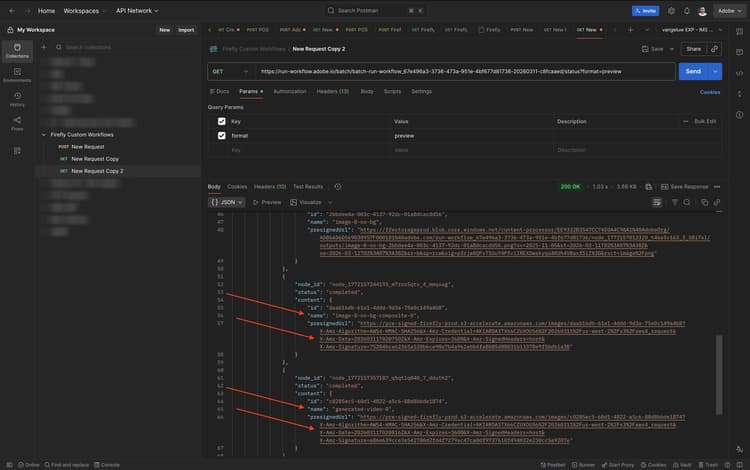The height and width of the screenshot is (470, 750).
Task: Select New Request Copy in the collection tree
Action: click(95, 159)
